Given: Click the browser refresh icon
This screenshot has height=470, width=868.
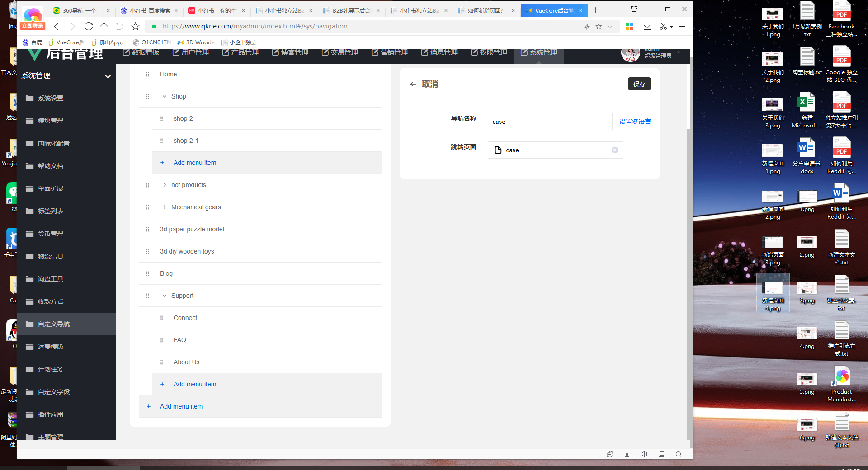Looking at the screenshot, I should 89,26.
